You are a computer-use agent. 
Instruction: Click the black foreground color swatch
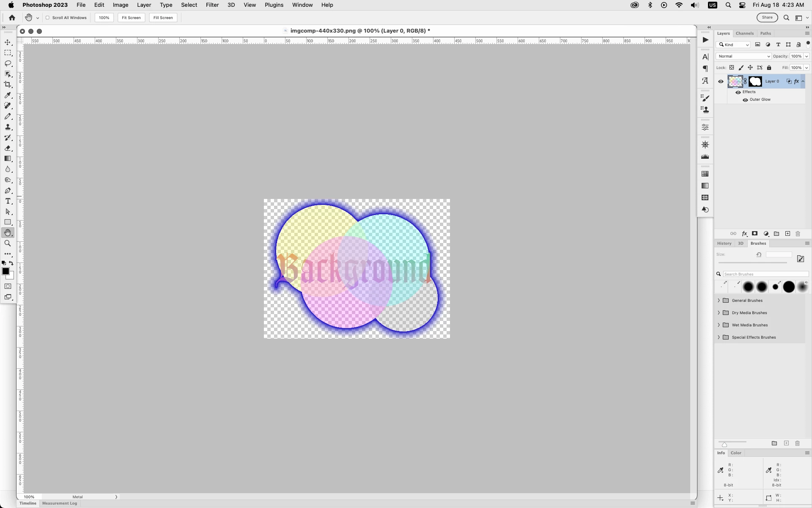[x=5, y=271]
